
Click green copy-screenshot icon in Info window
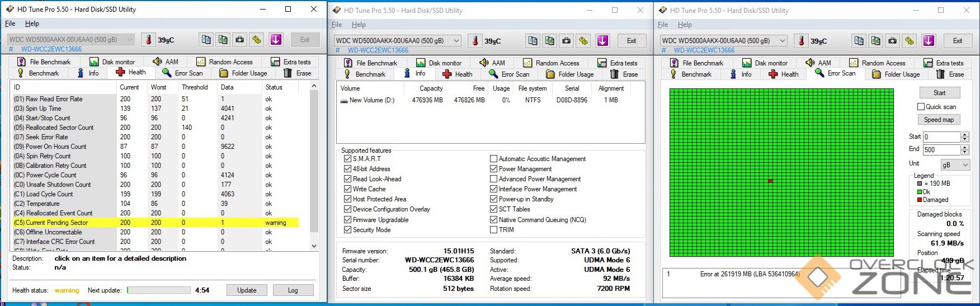click(550, 41)
